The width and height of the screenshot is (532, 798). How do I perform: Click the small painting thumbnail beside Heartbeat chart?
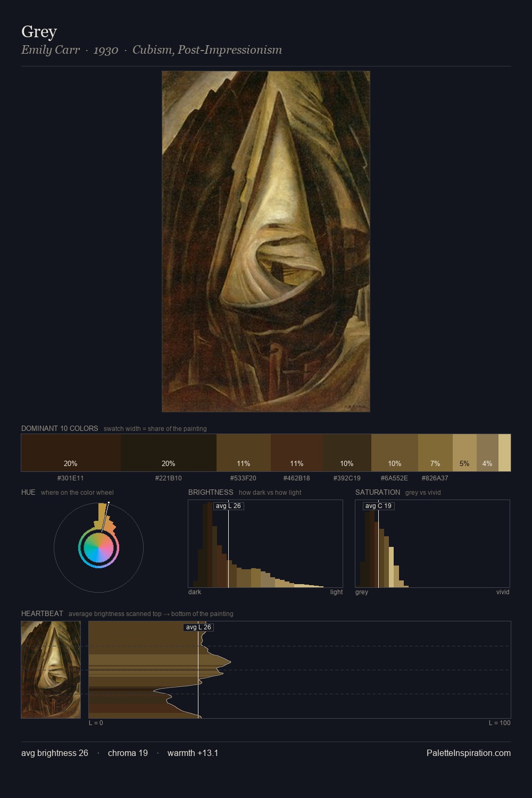click(x=51, y=670)
